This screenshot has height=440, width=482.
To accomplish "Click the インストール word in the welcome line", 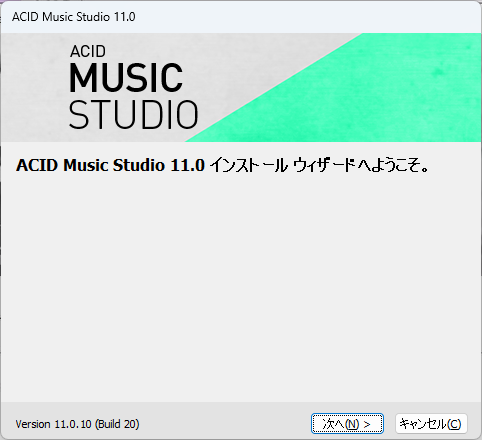I will coord(248,165).
